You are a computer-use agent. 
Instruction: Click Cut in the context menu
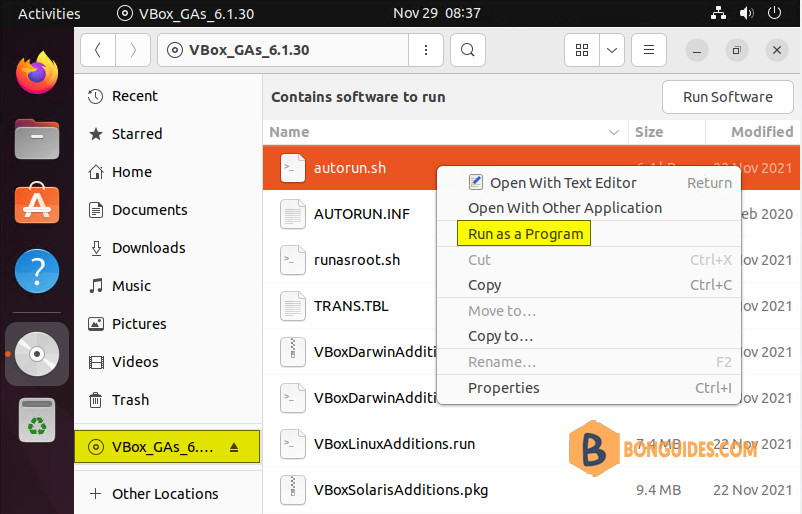pyautogui.click(x=479, y=260)
